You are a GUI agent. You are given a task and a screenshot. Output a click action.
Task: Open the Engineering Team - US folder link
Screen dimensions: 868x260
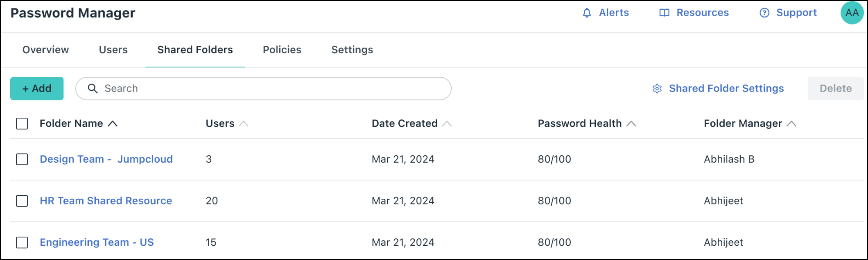pos(97,242)
